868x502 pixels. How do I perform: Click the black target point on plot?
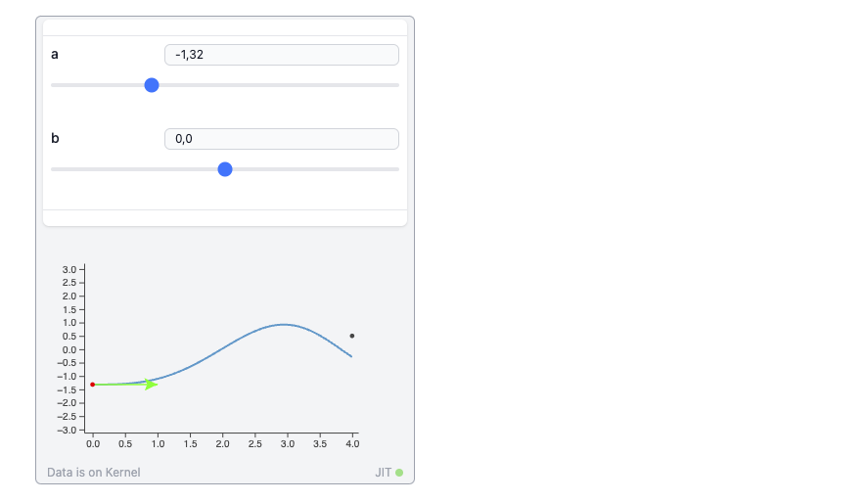point(352,336)
